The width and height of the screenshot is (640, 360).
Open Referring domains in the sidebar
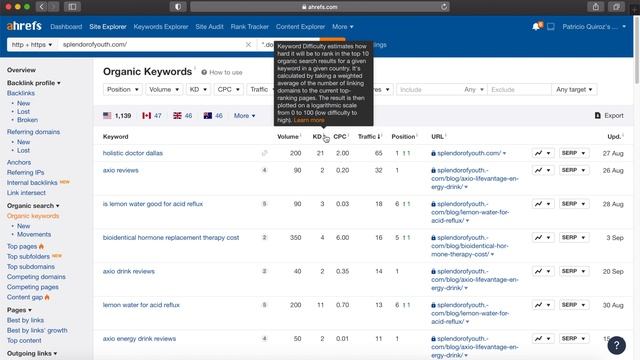point(33,132)
